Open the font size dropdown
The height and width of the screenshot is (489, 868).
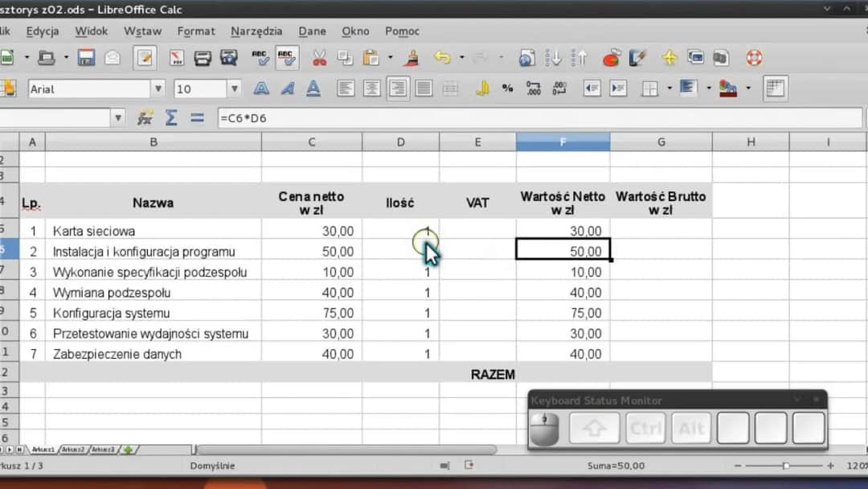[x=235, y=88]
